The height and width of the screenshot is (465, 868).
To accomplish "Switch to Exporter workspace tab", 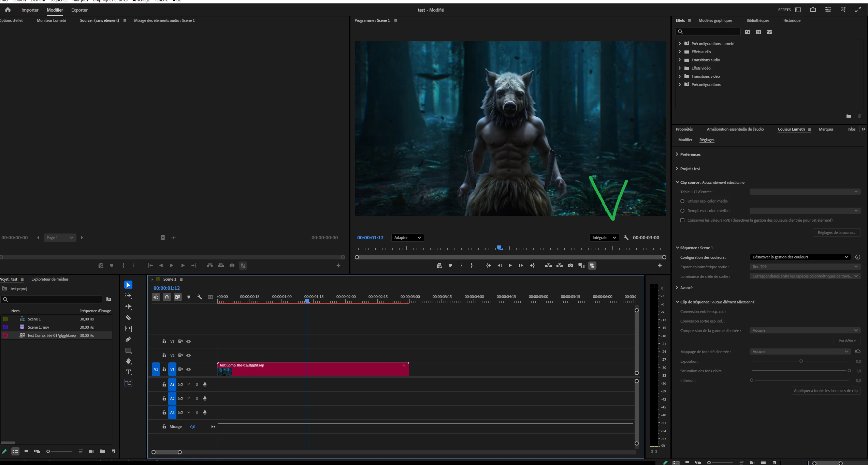I will click(79, 10).
